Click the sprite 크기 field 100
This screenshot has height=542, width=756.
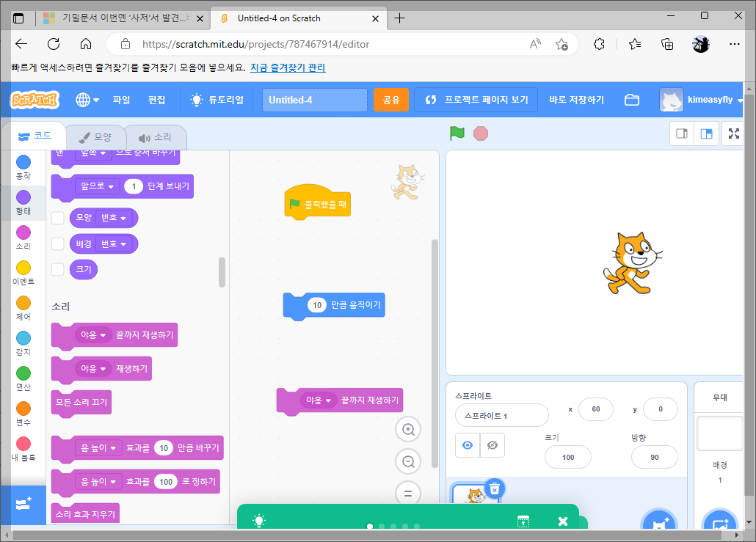pos(568,457)
